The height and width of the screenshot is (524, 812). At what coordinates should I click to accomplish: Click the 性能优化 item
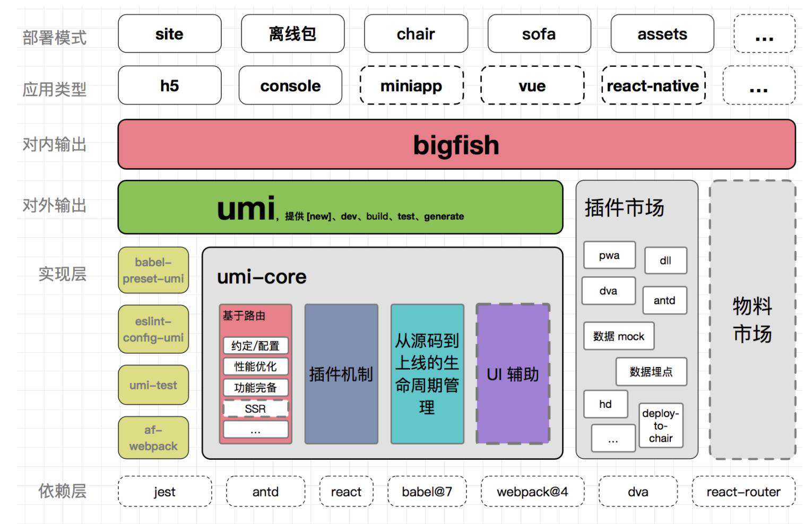point(256,366)
